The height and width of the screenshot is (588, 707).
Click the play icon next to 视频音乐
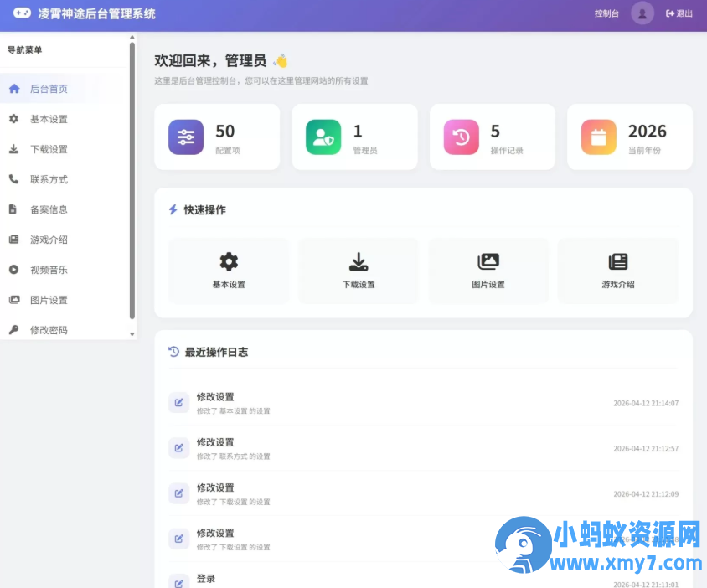pos(13,269)
